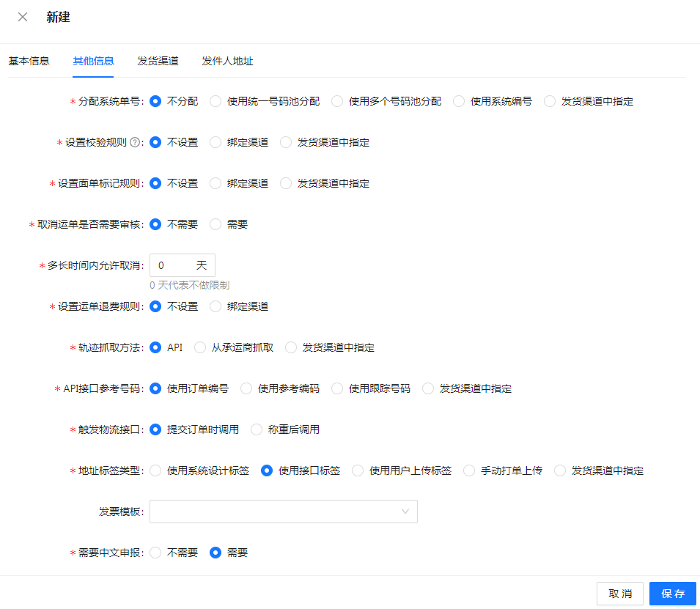Select 发货渠道中指定 for 分配系统单号
This screenshot has width=700, height=609.
[550, 101]
